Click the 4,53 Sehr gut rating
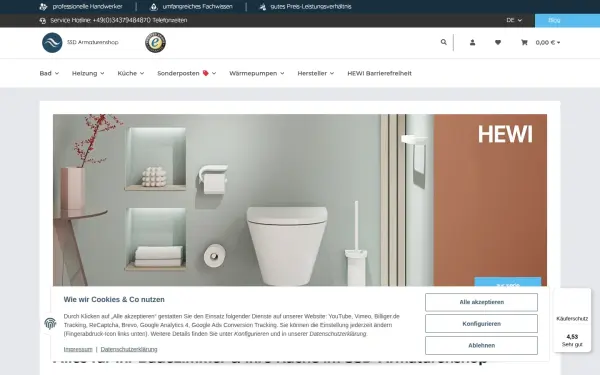600x375 pixels. point(572,340)
